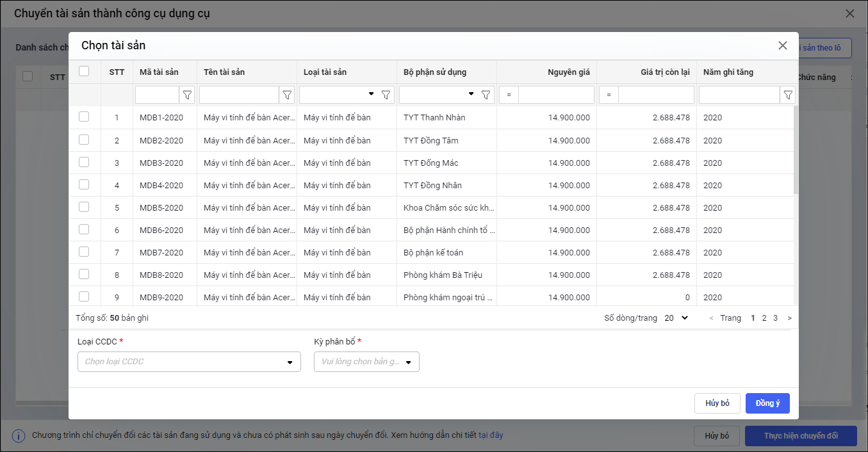Expand the Loại tài sản filter dropdown
This screenshot has height=452, width=868.
371,94
